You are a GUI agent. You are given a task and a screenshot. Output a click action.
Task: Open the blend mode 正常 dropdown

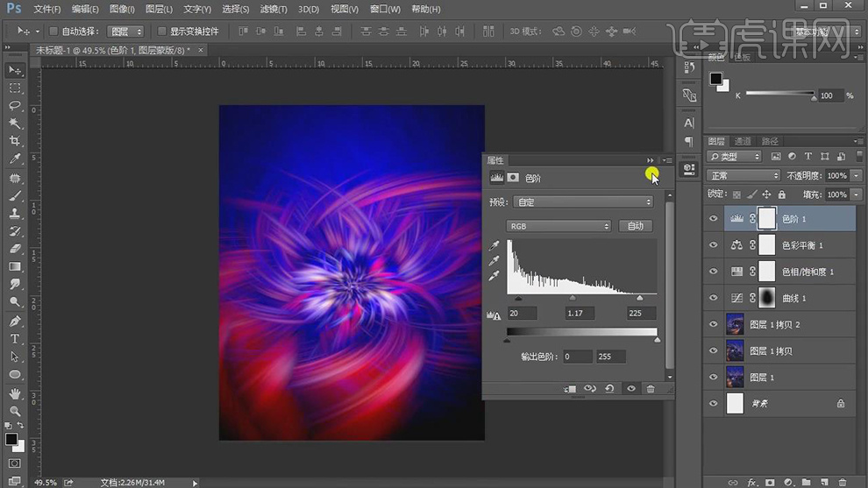coord(743,175)
